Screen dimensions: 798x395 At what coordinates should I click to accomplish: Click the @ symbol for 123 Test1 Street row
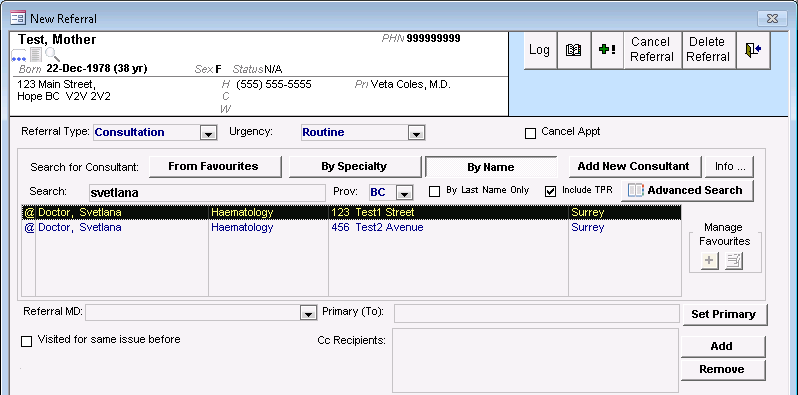pos(29,212)
